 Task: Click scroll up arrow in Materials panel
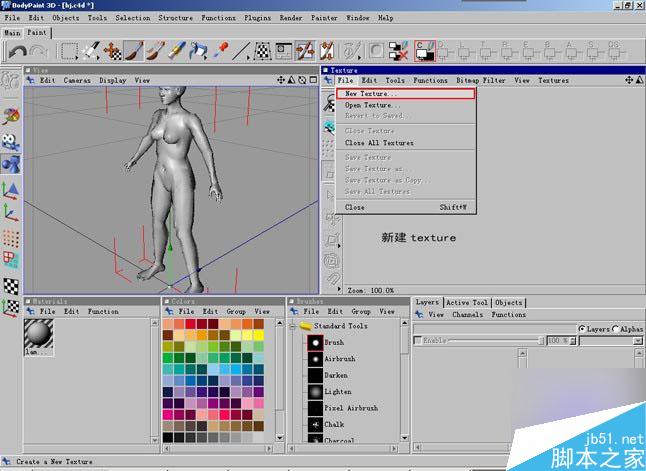click(155, 323)
